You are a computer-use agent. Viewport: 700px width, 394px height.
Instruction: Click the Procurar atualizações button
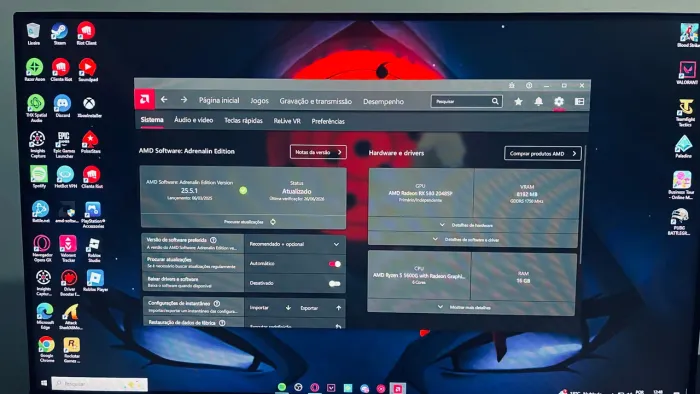[x=243, y=221]
